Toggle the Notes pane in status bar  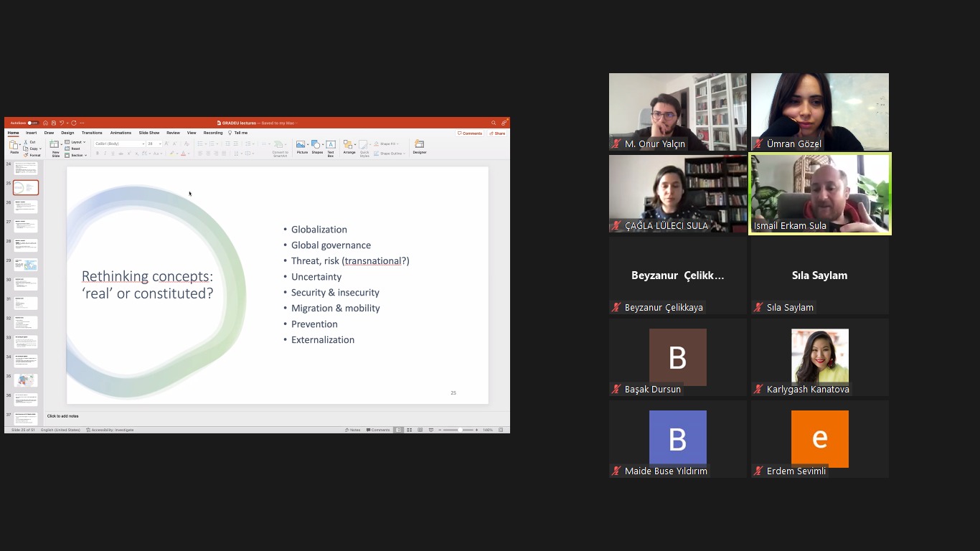pyautogui.click(x=352, y=430)
